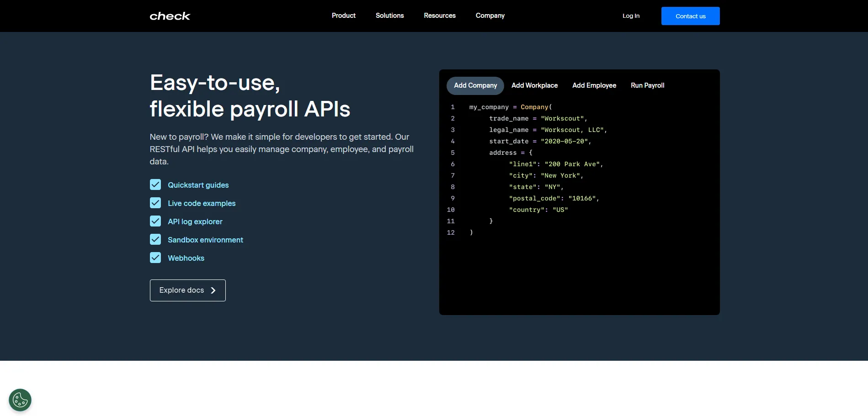
Task: Click the check logo in the navigation bar
Action: click(170, 16)
